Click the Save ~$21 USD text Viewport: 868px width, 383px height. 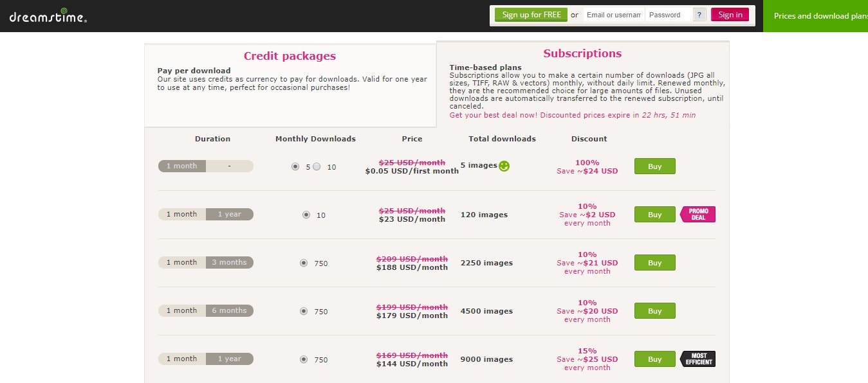pyautogui.click(x=587, y=263)
